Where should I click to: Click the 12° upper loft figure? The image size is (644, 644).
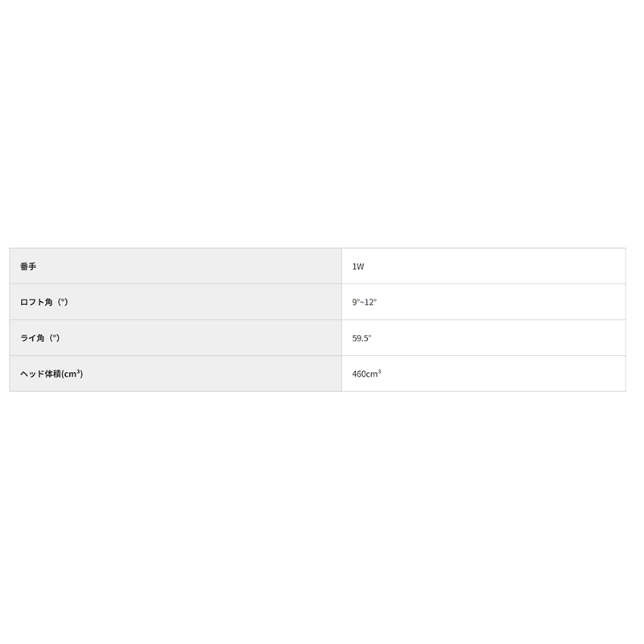tap(370, 302)
